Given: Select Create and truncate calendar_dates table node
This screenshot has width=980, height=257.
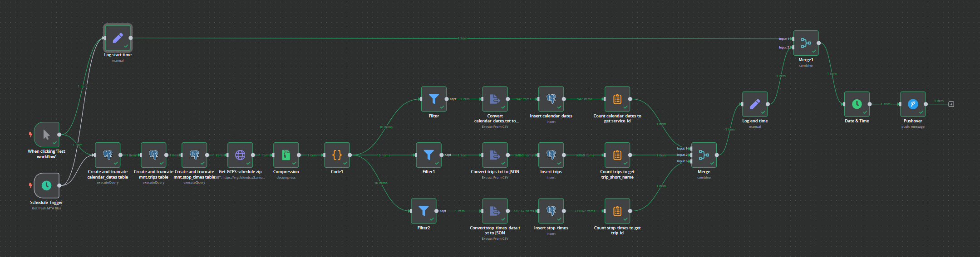Looking at the screenshot, I should [108, 155].
